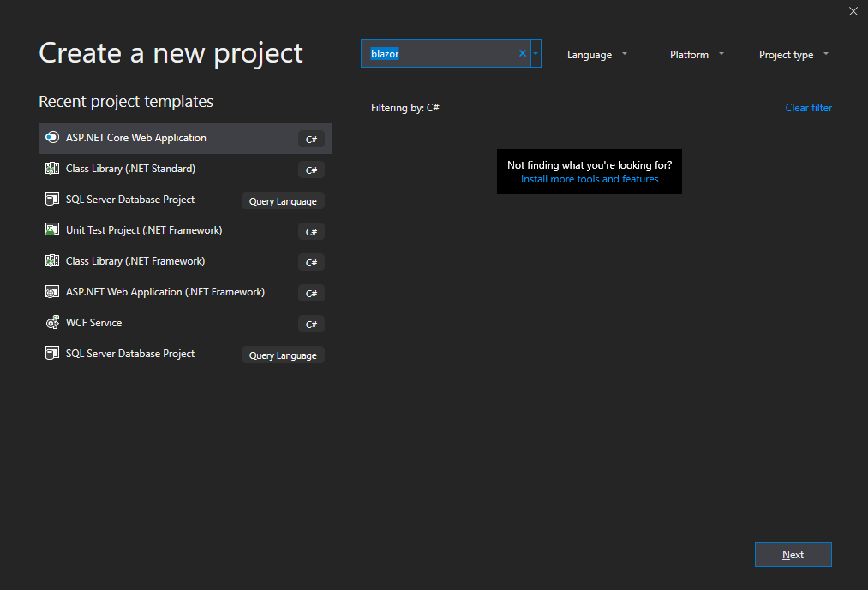Close the Create a new project dialog
868x590 pixels.
853,11
